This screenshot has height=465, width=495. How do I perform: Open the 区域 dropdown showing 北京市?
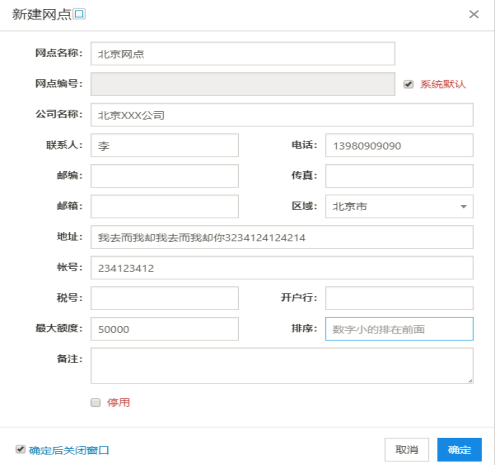[x=399, y=206]
